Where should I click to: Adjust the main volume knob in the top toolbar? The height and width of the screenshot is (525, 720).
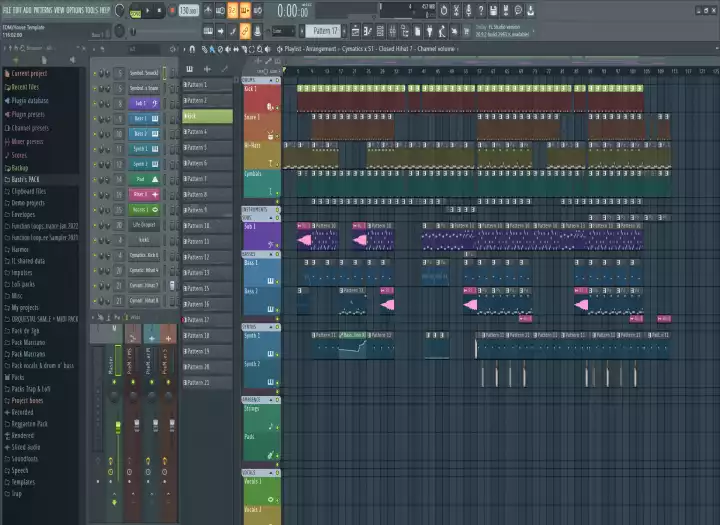(119, 10)
